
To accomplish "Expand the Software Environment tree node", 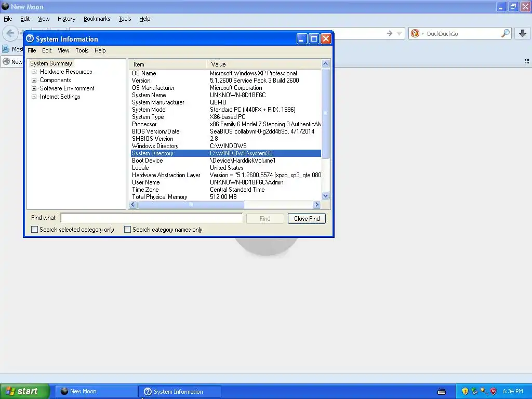I will 34,88.
